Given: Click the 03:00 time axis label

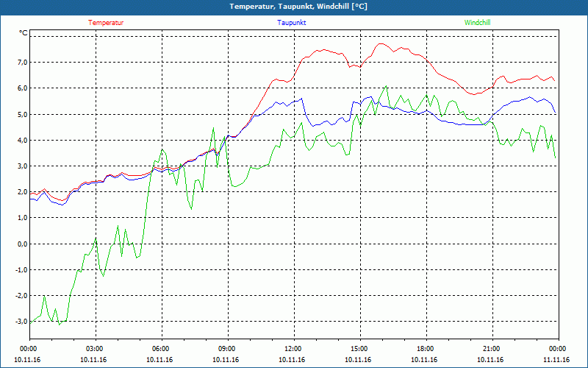Looking at the screenshot, I should point(96,349).
